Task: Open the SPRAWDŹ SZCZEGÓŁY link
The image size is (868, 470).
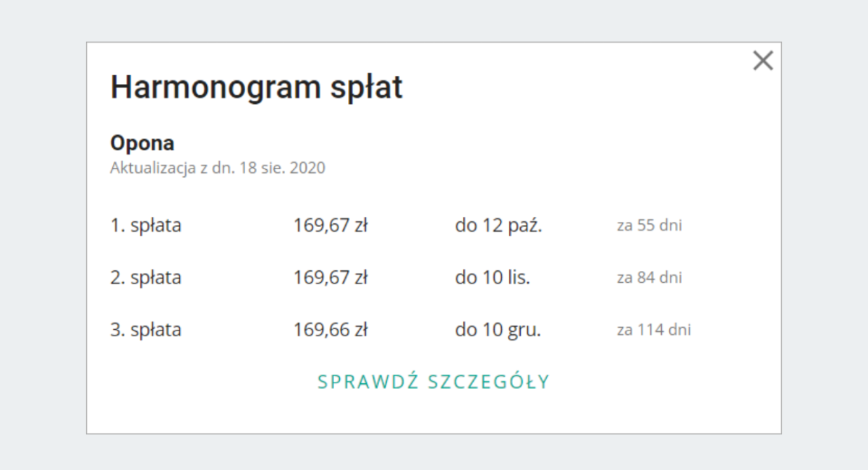Action: pos(434,382)
